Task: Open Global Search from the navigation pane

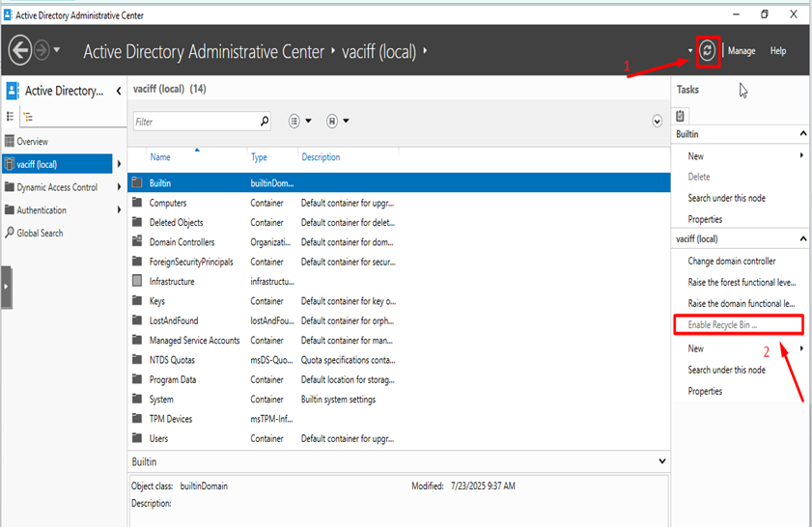Action: (x=39, y=233)
